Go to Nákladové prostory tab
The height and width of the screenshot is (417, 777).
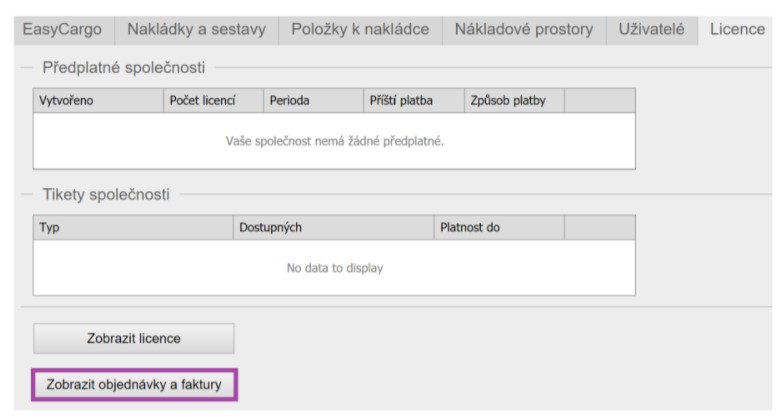tap(523, 30)
